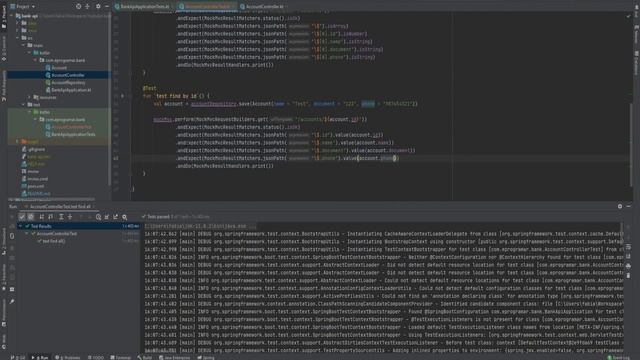The height and width of the screenshot is (360, 640).
Task: Collapse the src folder in project tree
Action: tap(18, 38)
